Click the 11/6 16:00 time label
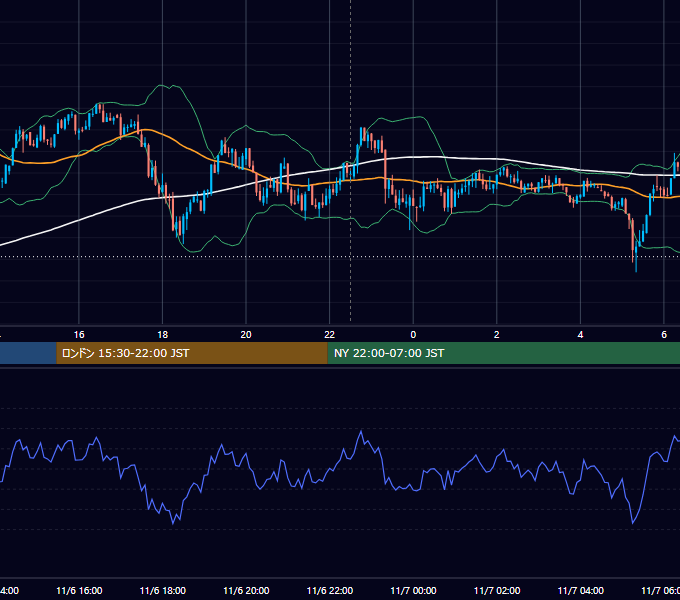Screen dimensions: 680x600 tap(79, 591)
